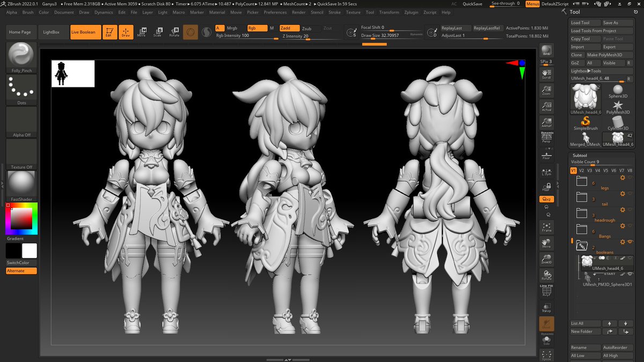Toggle Perspective distortion
This screenshot has height=362, width=644.
point(546,138)
